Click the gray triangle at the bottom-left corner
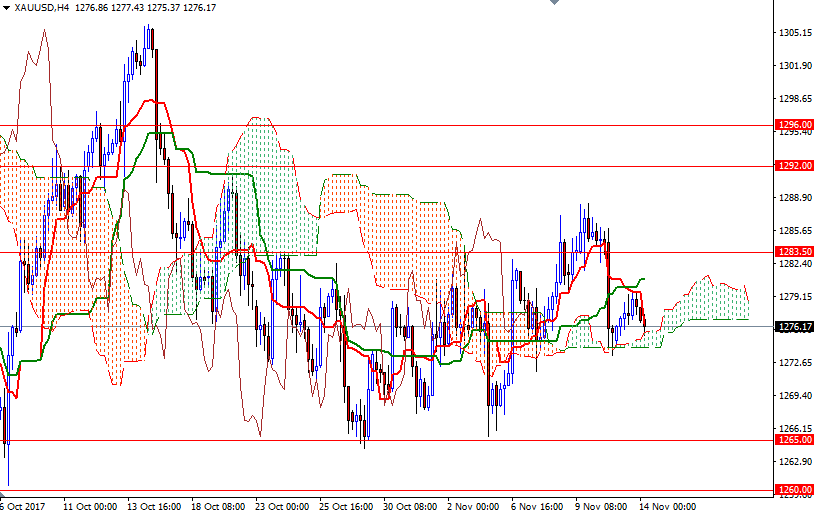Viewport: 814px width, 514px height. tap(2, 496)
